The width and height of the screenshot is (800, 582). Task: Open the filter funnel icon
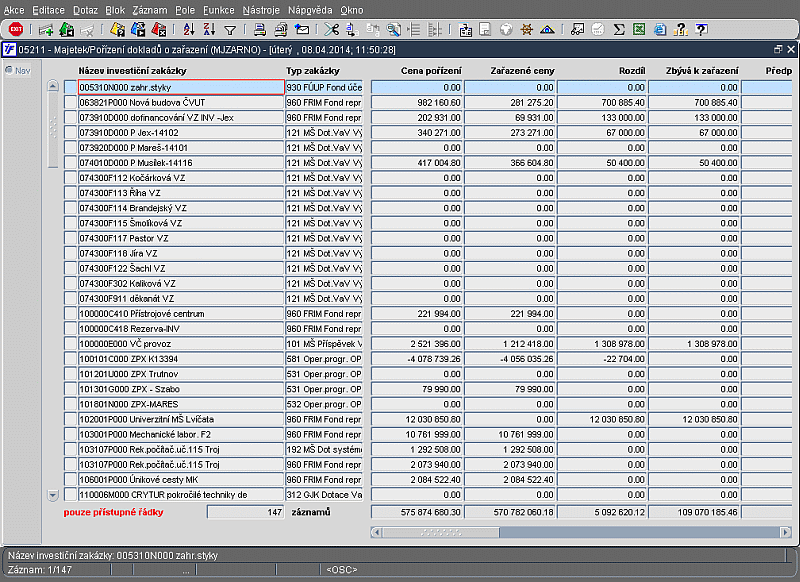[230, 31]
